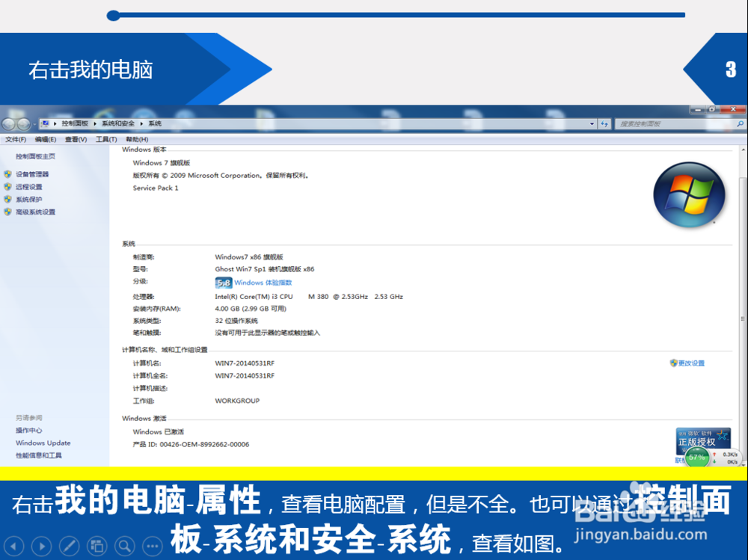Click the 正版授权 genuine license badge
The image size is (748, 560).
702,440
